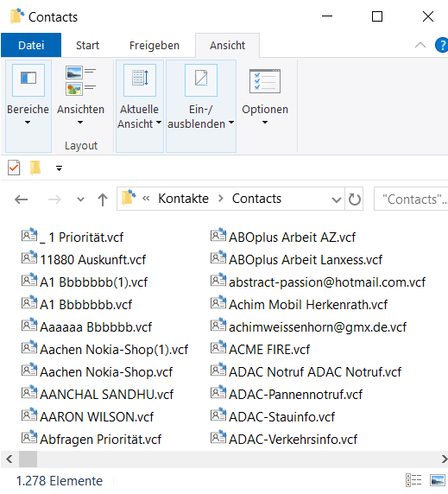Image resolution: width=448 pixels, height=494 pixels.
Task: Select file Aachen Nokia-Shop(1).vcf
Action: point(104,350)
